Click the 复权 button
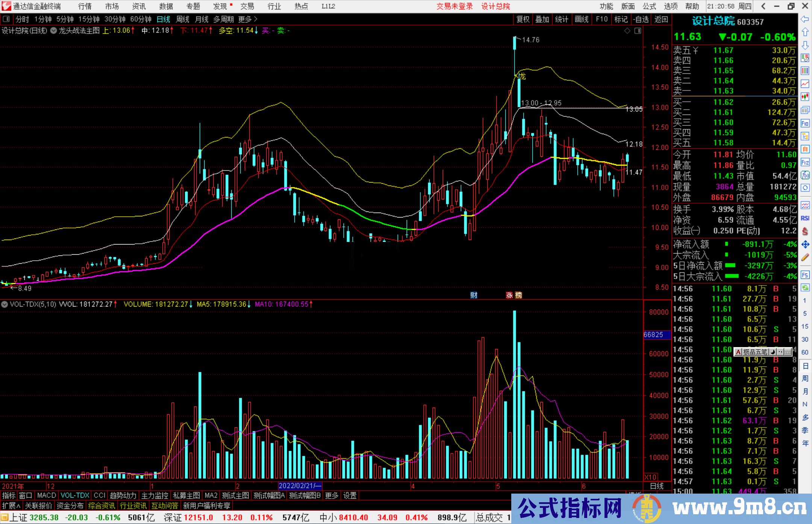The image size is (812, 524). click(x=523, y=19)
